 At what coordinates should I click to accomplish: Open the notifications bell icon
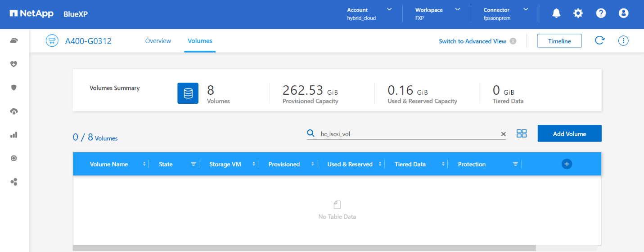pyautogui.click(x=556, y=13)
